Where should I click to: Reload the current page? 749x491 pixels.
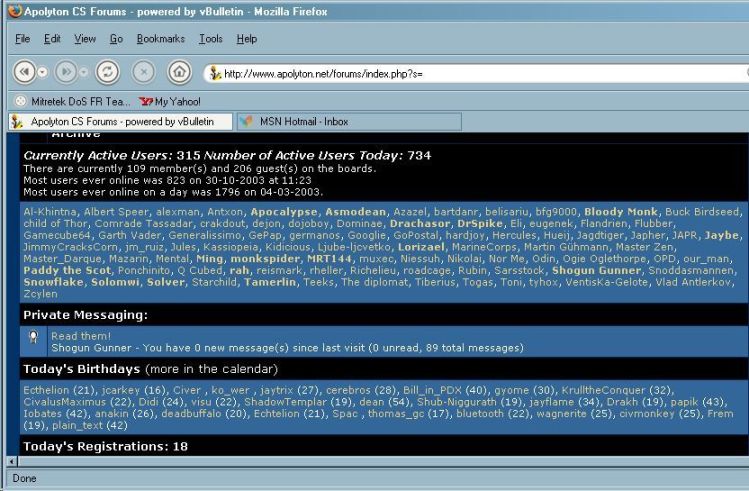107,72
